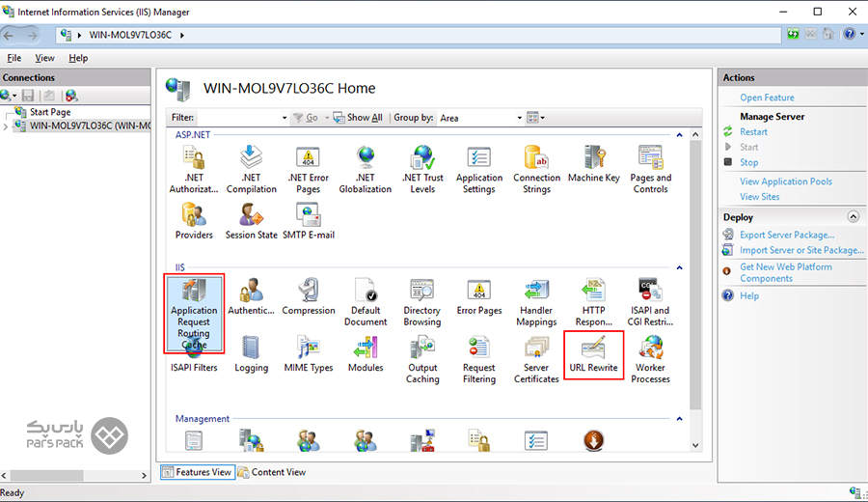Image resolution: width=868 pixels, height=502 pixels.
Task: Open the Providers feature
Action: point(194,220)
